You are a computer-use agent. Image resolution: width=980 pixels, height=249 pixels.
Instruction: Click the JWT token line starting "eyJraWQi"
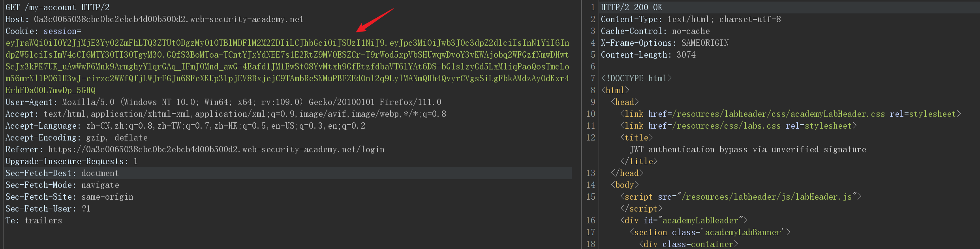[287, 43]
